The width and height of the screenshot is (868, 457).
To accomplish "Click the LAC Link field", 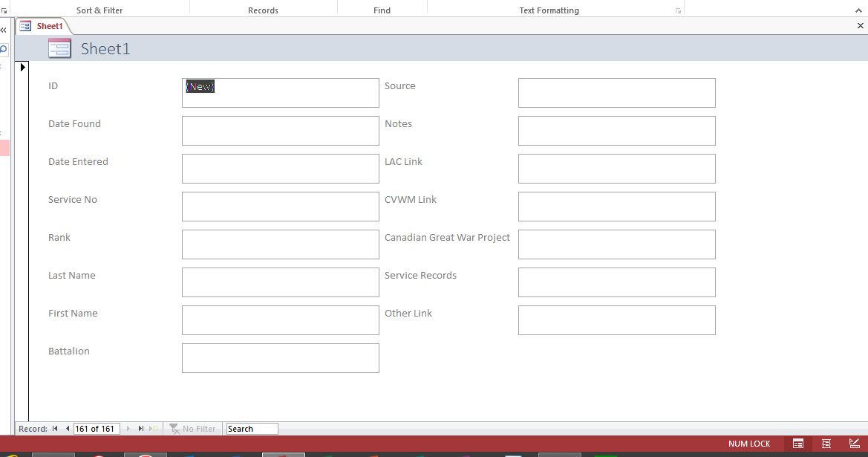I will click(x=616, y=169).
